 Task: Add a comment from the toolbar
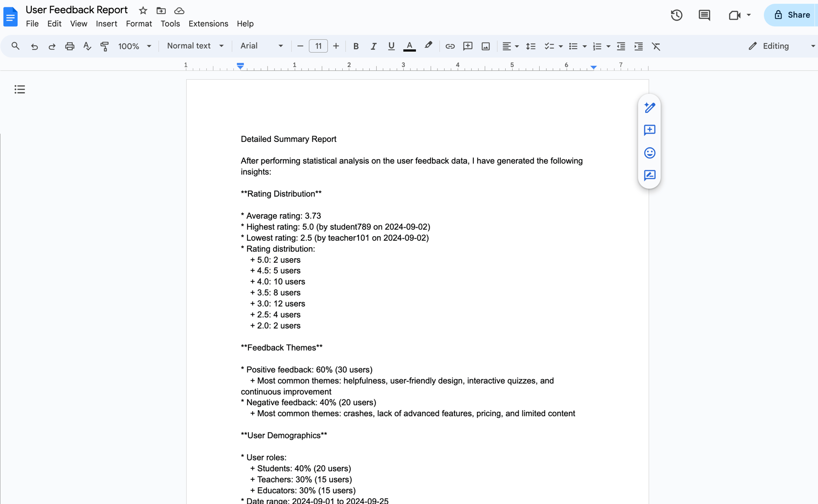468,46
